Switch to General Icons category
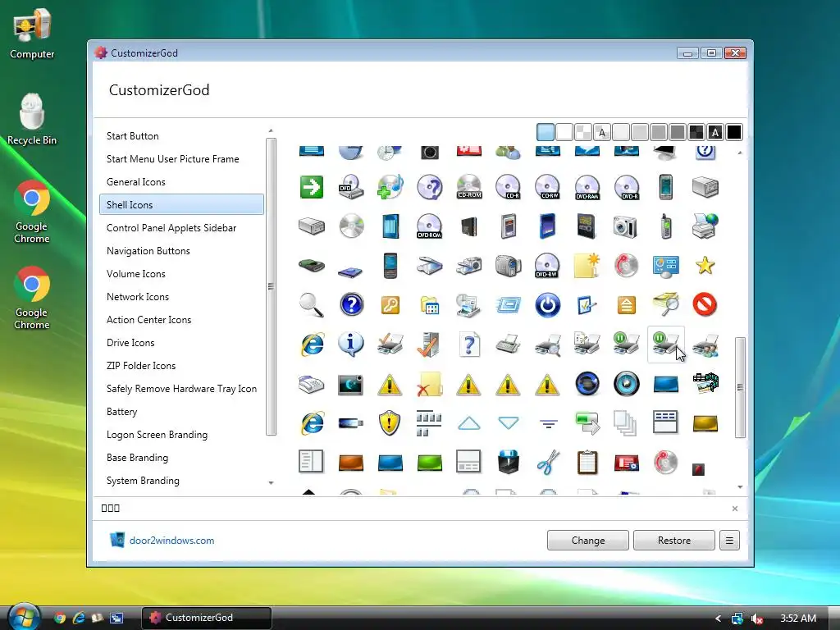Viewport: 840px width, 630px height. pos(181,182)
